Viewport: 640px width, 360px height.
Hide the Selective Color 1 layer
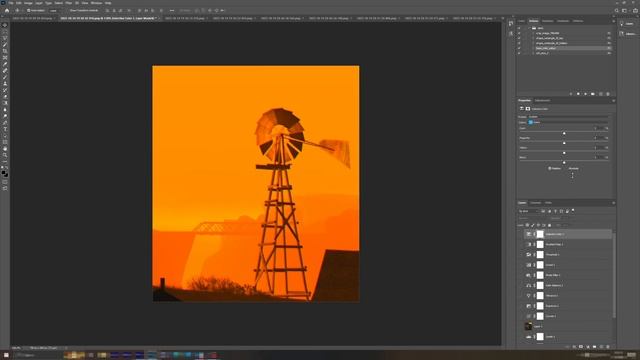point(521,234)
